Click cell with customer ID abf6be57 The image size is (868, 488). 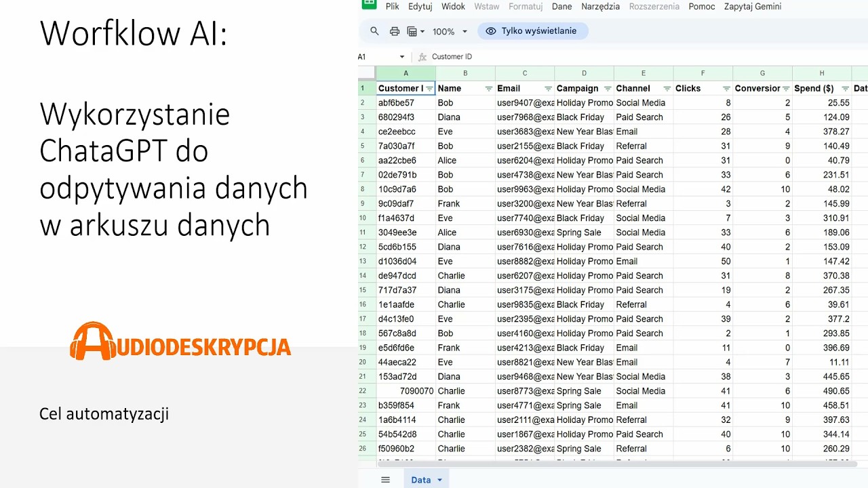tap(406, 103)
